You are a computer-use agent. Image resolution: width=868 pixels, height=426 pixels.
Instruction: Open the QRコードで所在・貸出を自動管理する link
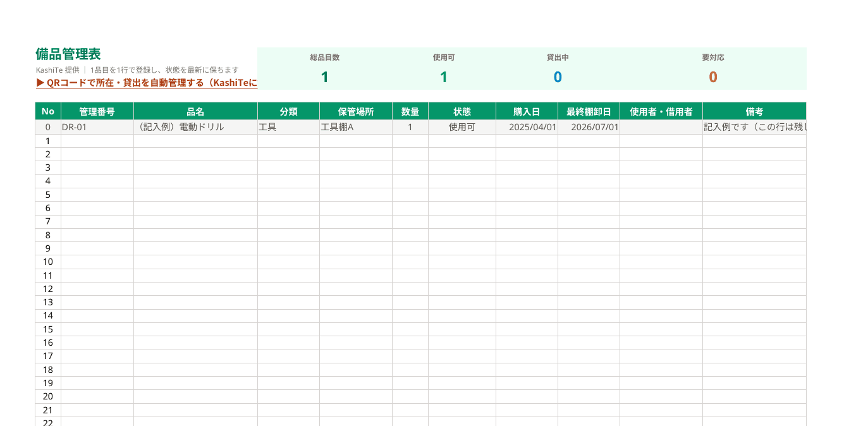(147, 83)
